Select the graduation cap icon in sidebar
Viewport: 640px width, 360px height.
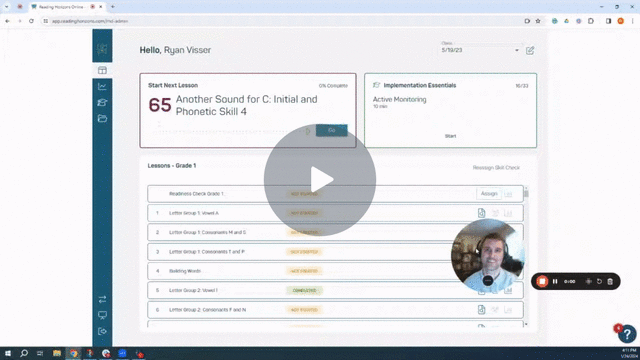(x=102, y=102)
